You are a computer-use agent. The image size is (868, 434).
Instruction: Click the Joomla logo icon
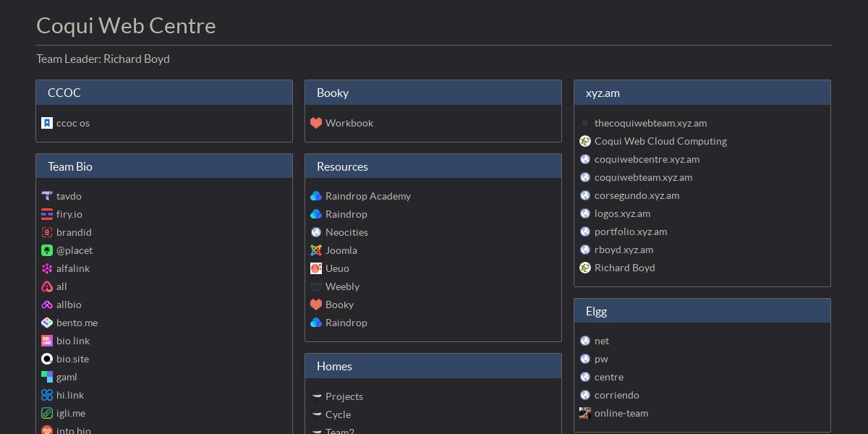[316, 250]
